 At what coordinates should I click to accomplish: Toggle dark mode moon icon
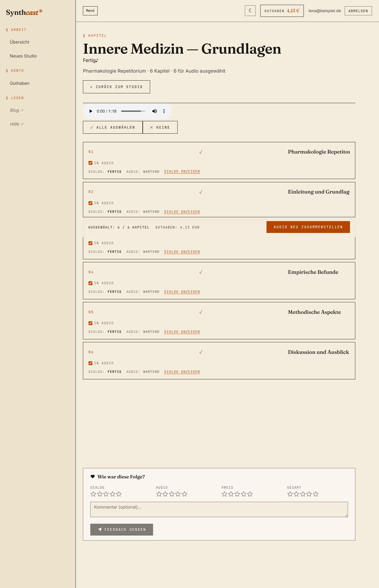250,11
